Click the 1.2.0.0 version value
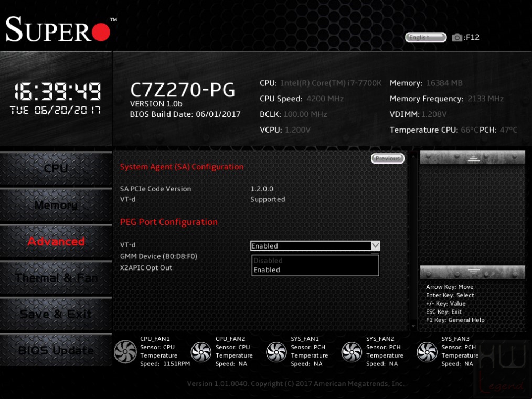532x399 pixels. (262, 189)
